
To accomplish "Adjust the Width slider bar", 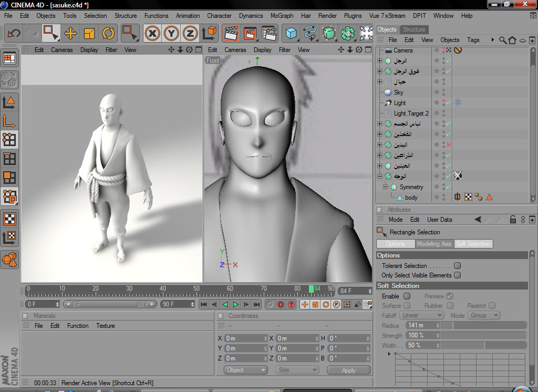I will pyautogui.click(x=484, y=345).
